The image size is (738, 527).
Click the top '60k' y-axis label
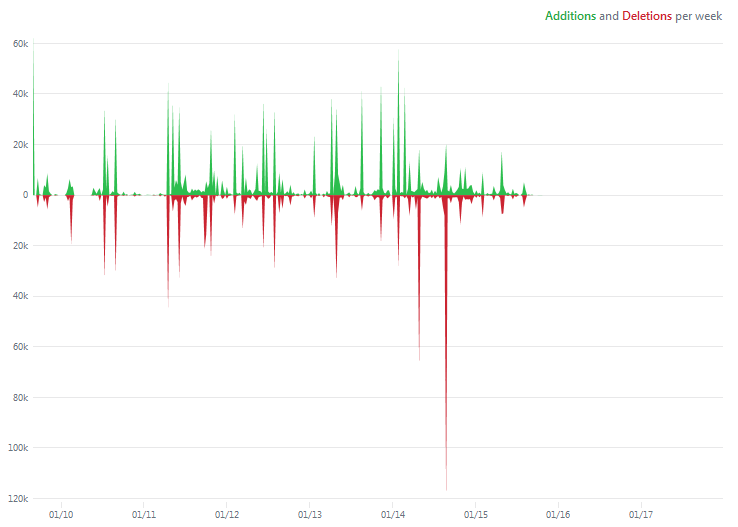pyautogui.click(x=21, y=44)
